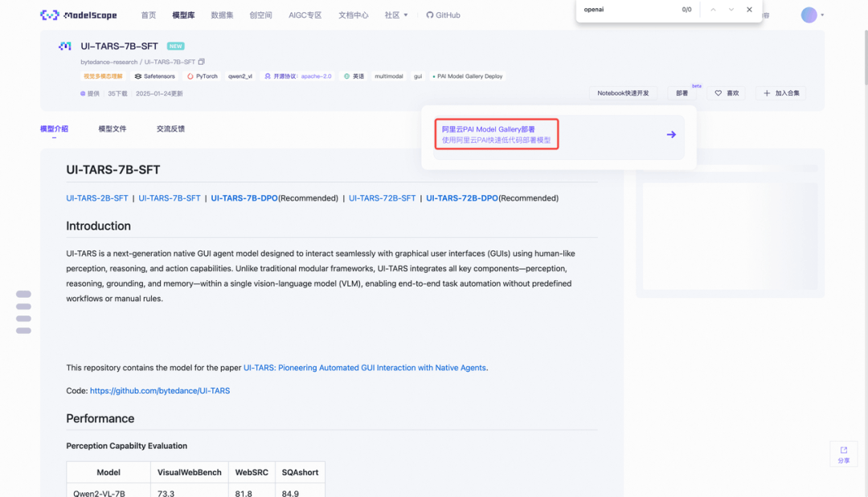868x497 pixels.
Task: Select 阿里云PAI Model Gallery部署 option
Action: (497, 134)
